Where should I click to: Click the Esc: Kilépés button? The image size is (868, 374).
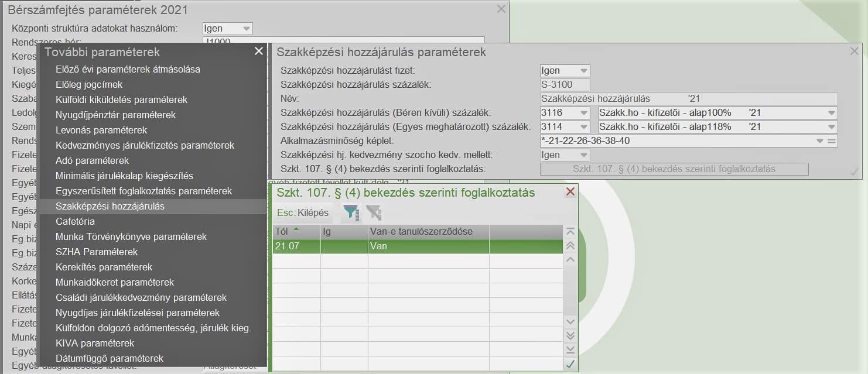coord(303,212)
